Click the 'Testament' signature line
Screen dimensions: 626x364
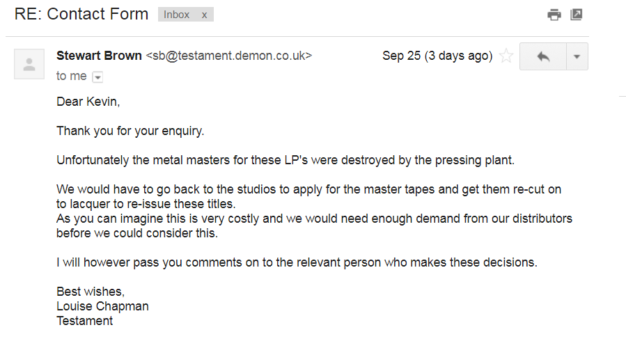click(x=85, y=321)
